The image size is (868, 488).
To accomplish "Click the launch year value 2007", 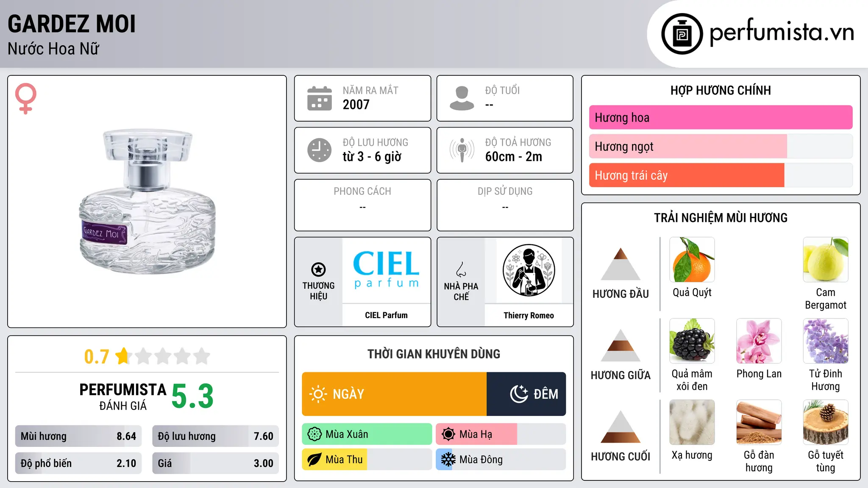I will (356, 105).
